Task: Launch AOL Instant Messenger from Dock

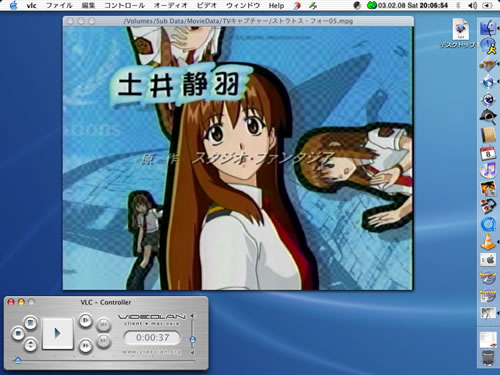Action: (489, 46)
